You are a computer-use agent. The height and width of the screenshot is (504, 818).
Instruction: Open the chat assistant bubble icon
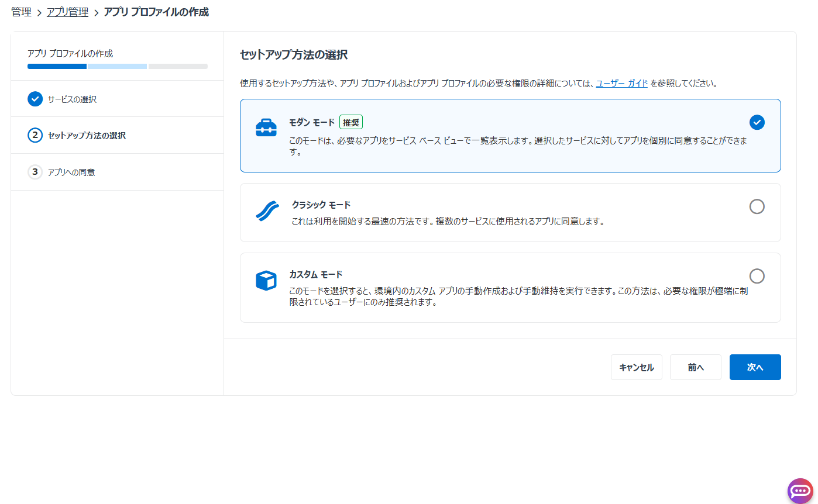pyautogui.click(x=800, y=491)
